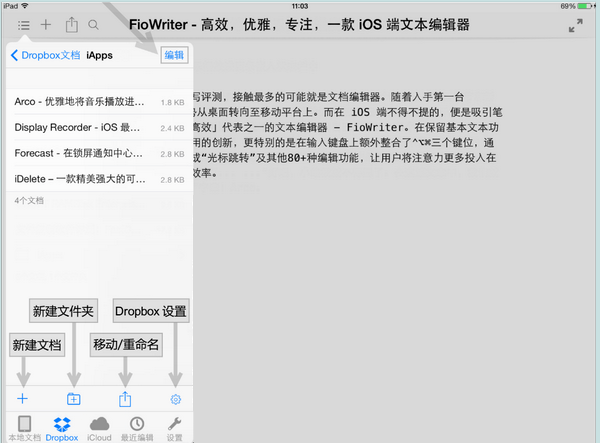Tap the 1.8 KB size of Arco
The height and width of the screenshot is (443, 600).
pyautogui.click(x=173, y=103)
